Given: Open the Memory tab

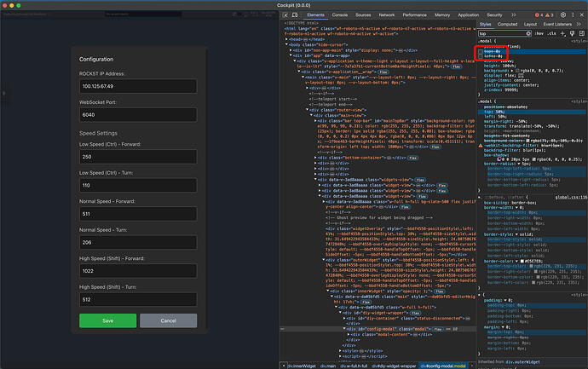Looking at the screenshot, I should click(442, 15).
